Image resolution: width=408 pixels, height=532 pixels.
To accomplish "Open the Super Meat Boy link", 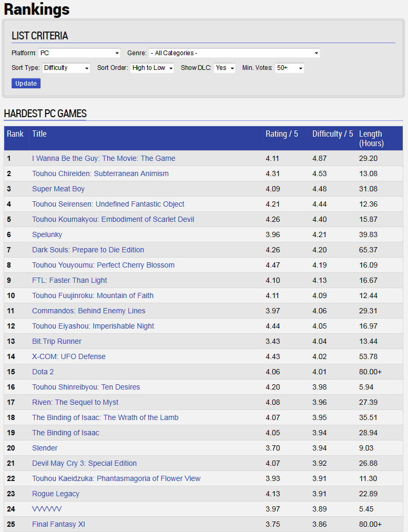I will point(58,189).
